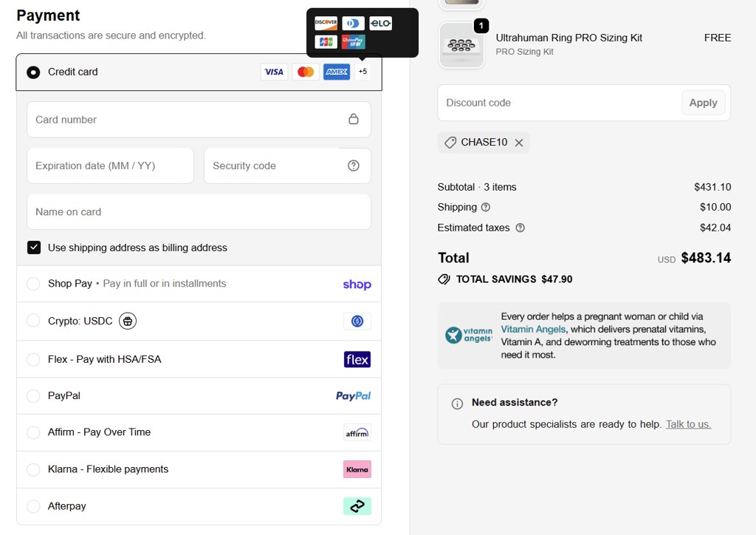Click the Apply discount button
Image resolution: width=756 pixels, height=535 pixels.
pos(703,103)
